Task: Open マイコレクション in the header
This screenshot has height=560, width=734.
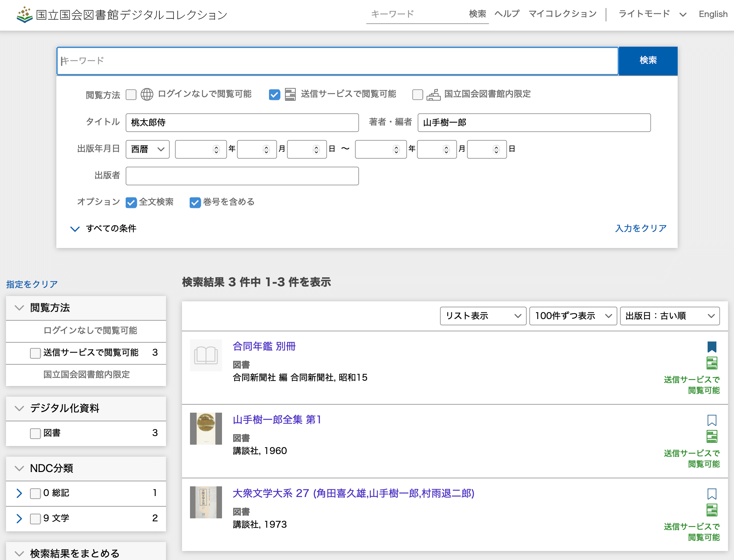Action: tap(563, 14)
